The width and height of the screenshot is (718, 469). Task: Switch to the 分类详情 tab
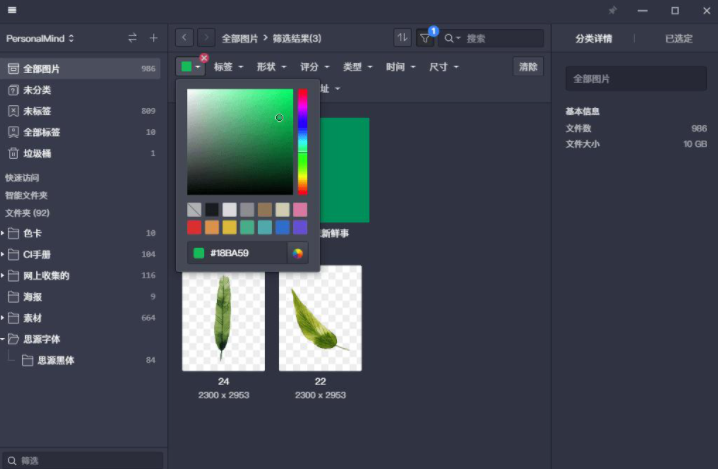[593, 38]
